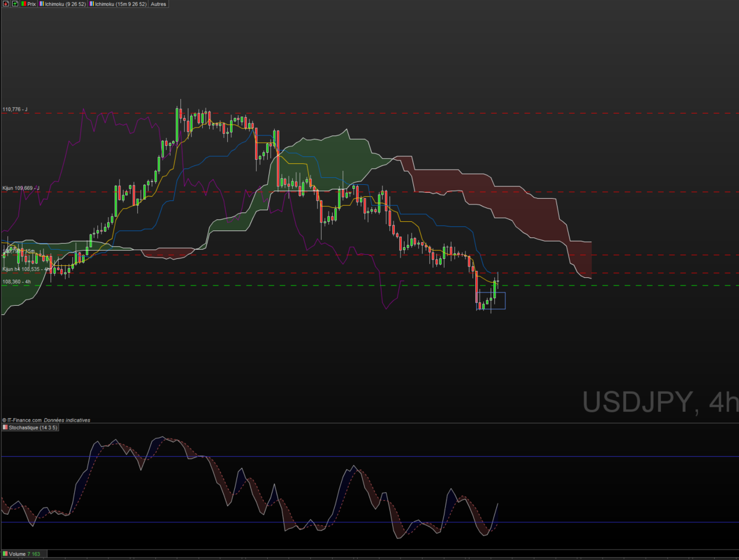Open the IT-Finance.com link
Screen dimensions: 739x560
click(23, 420)
